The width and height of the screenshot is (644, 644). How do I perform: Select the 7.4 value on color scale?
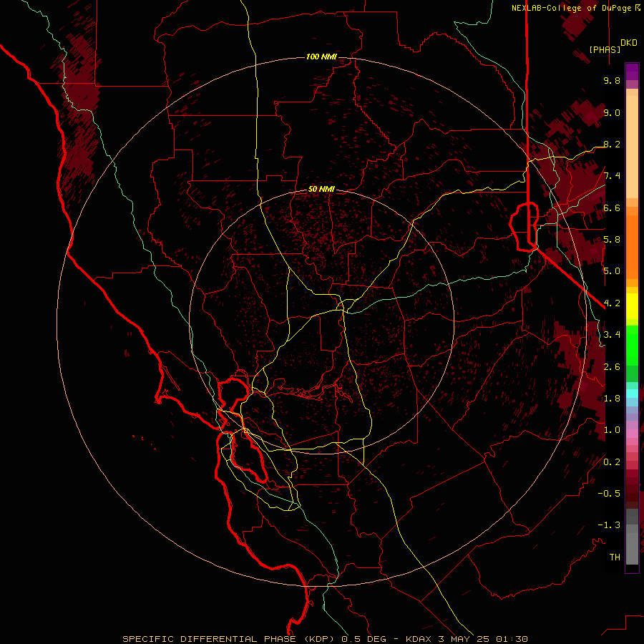point(612,176)
